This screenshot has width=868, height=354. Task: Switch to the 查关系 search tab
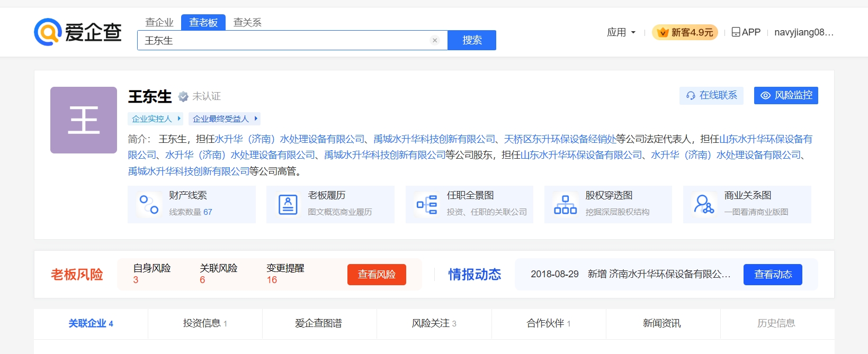point(247,22)
